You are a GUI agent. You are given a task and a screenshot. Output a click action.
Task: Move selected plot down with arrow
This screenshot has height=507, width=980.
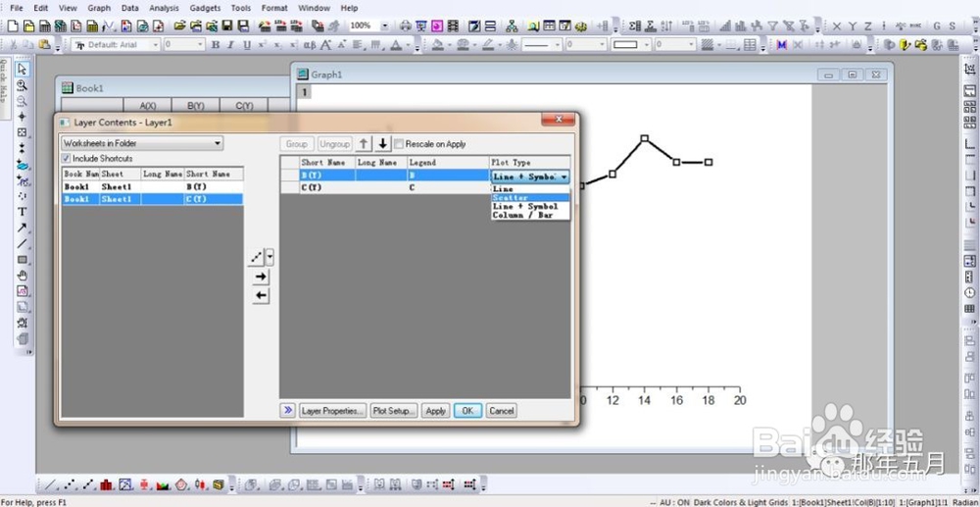coord(383,144)
